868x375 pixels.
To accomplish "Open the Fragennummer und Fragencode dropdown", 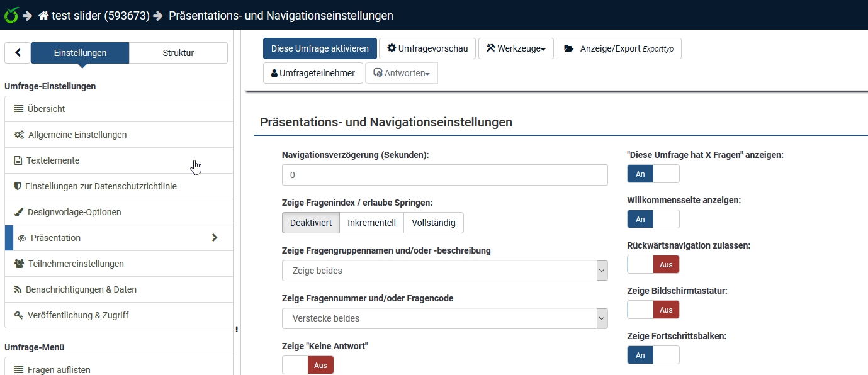I will (x=444, y=318).
